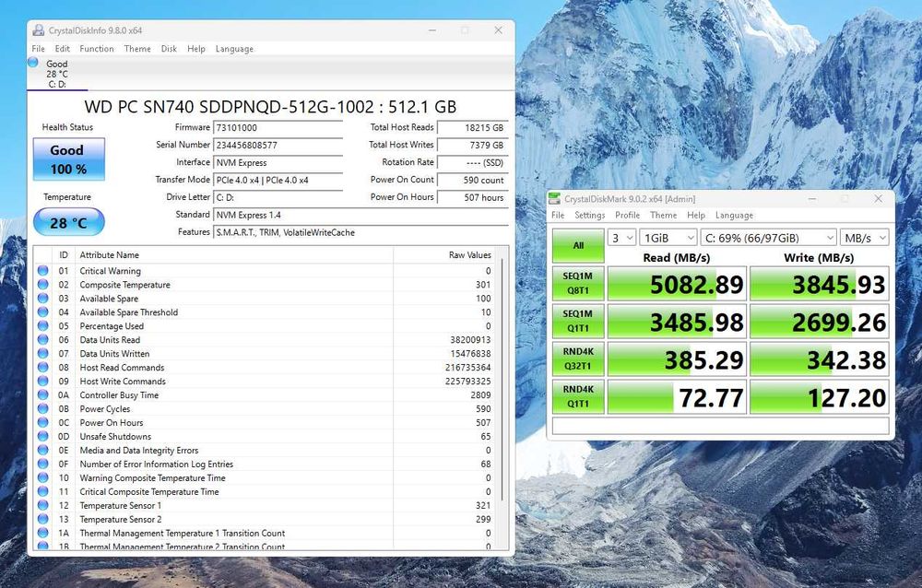Open Settings menu in CrystalDiskMark
This screenshot has height=588, width=922.
tap(590, 216)
